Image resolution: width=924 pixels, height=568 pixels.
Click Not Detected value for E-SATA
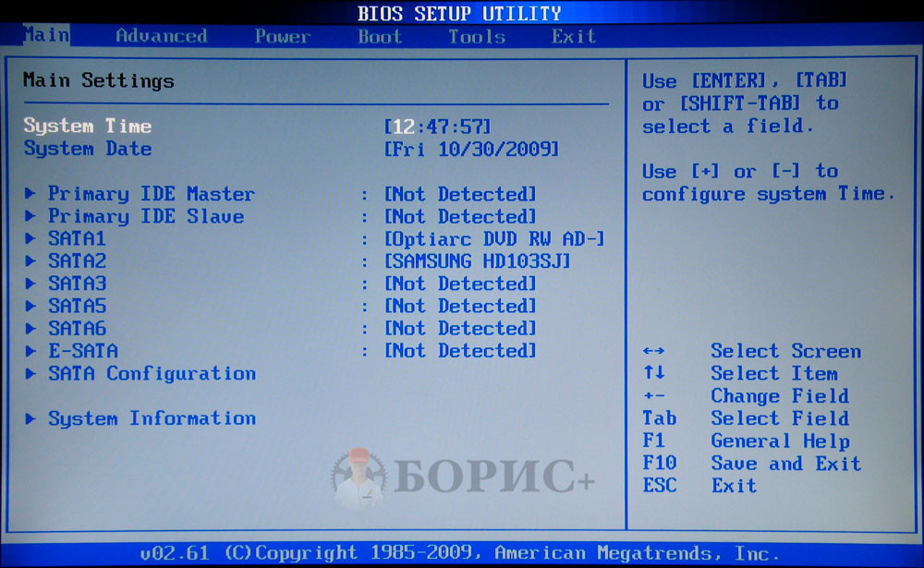click(x=460, y=351)
